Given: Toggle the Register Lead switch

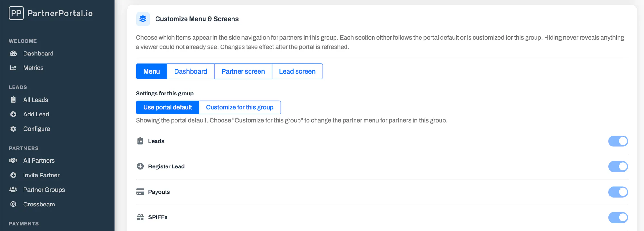Looking at the screenshot, I should [x=618, y=166].
